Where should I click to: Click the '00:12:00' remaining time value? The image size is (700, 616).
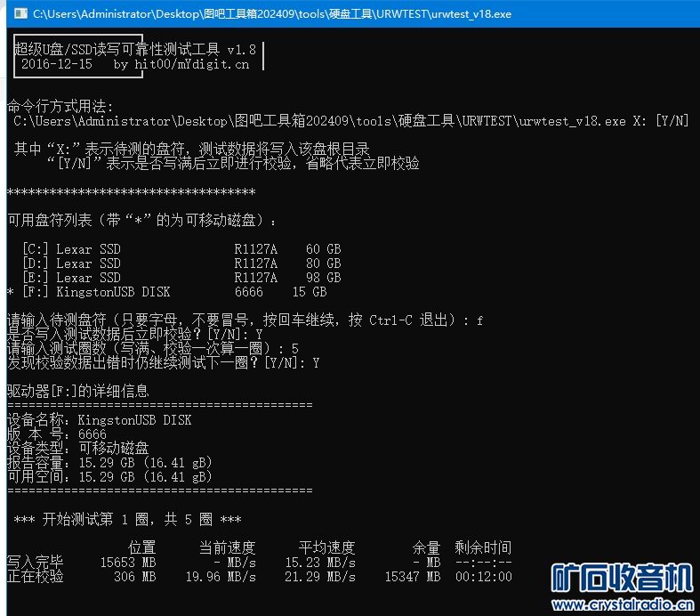484,577
